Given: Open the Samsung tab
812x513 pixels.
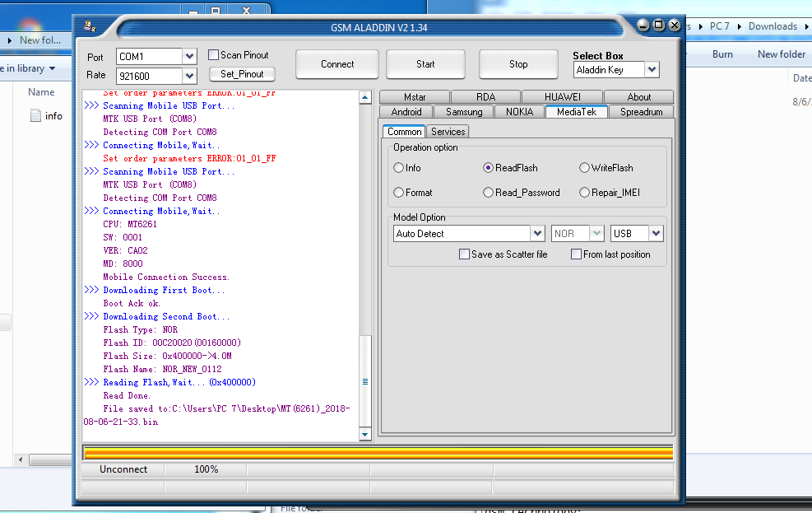Looking at the screenshot, I should [x=464, y=112].
